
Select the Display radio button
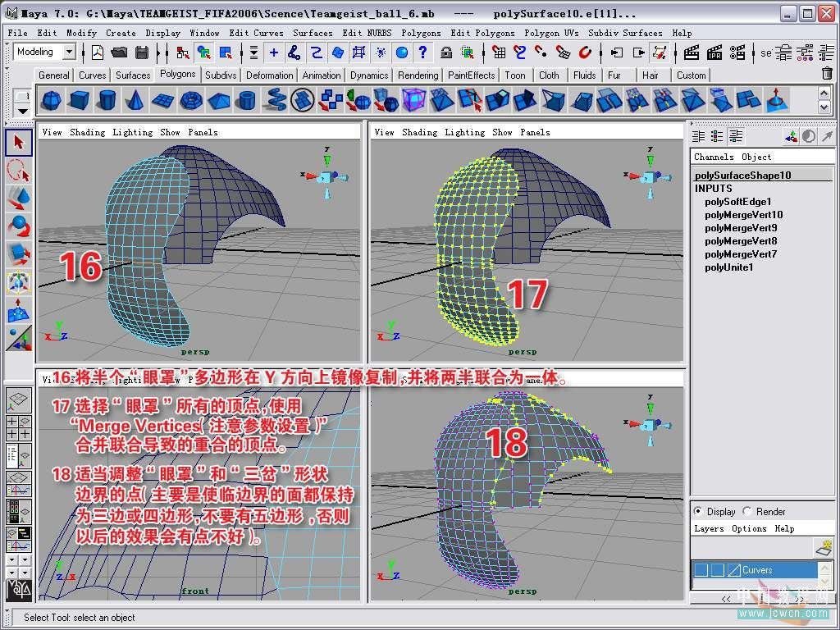pyautogui.click(x=698, y=511)
